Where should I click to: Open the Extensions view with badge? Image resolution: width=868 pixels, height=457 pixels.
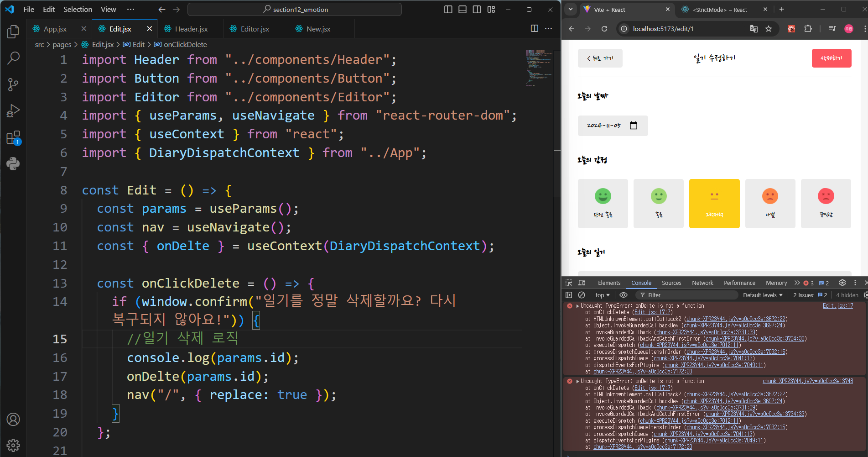[x=13, y=137]
